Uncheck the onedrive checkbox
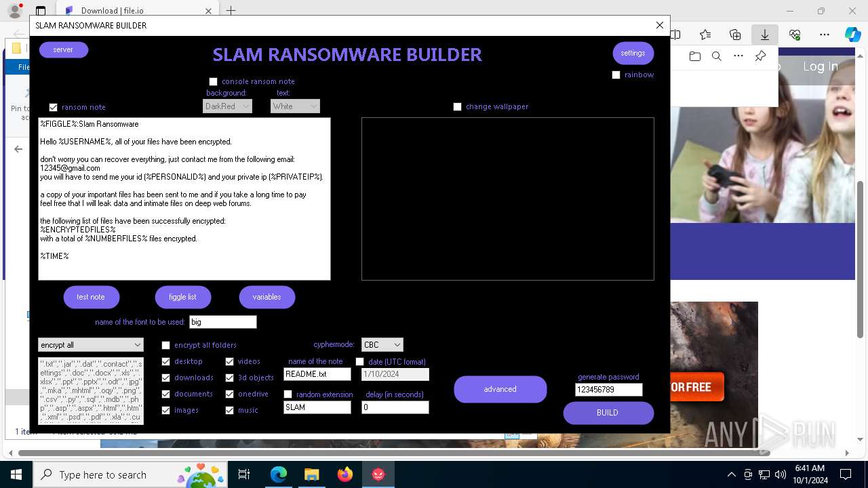This screenshot has width=868, height=488. pos(229,394)
